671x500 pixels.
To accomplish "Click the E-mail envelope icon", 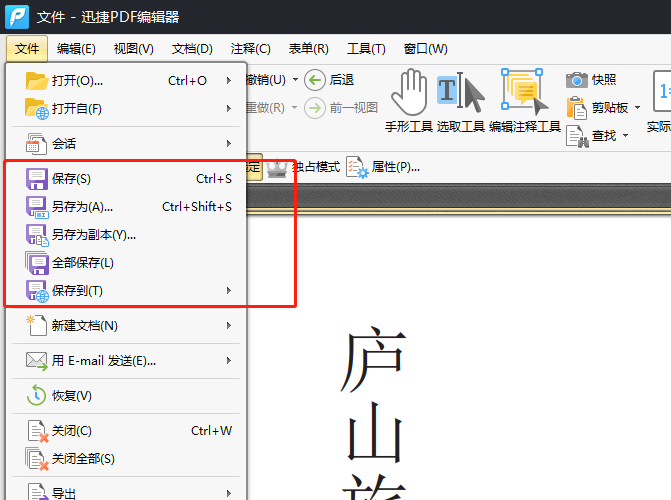I will [37, 361].
